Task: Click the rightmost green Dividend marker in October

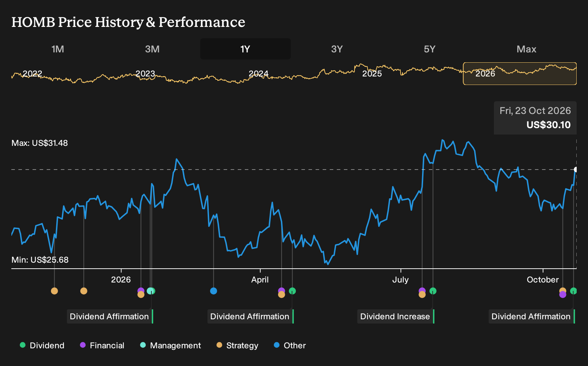Action: (573, 291)
